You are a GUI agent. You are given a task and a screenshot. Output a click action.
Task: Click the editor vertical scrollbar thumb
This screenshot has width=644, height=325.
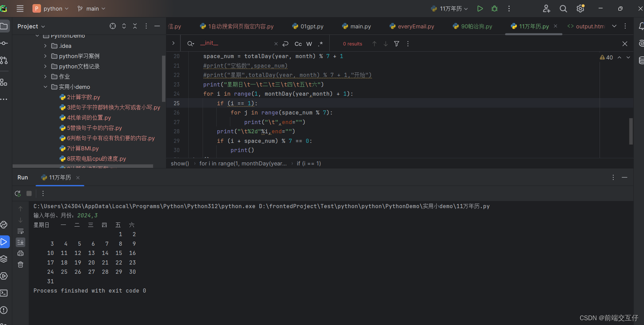tap(631, 131)
